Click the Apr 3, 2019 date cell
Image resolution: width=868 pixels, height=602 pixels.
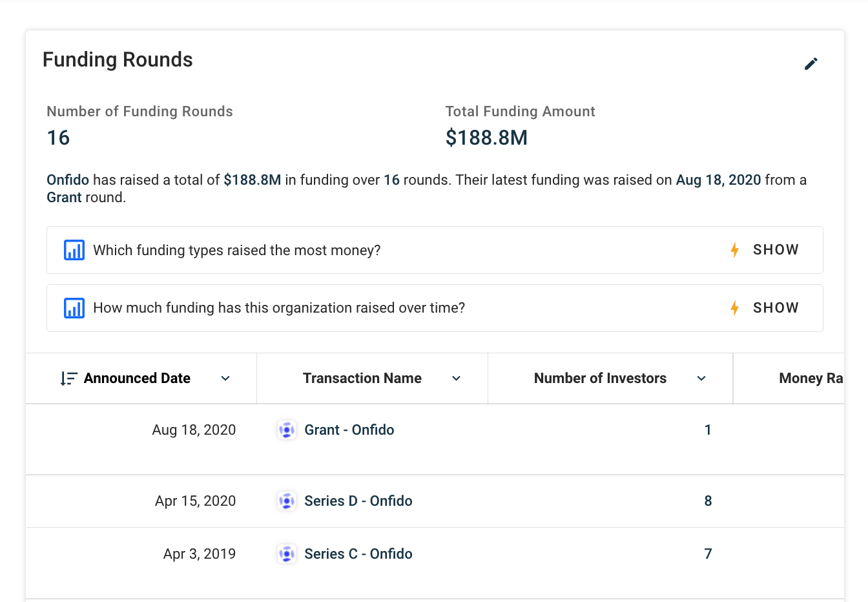200,554
